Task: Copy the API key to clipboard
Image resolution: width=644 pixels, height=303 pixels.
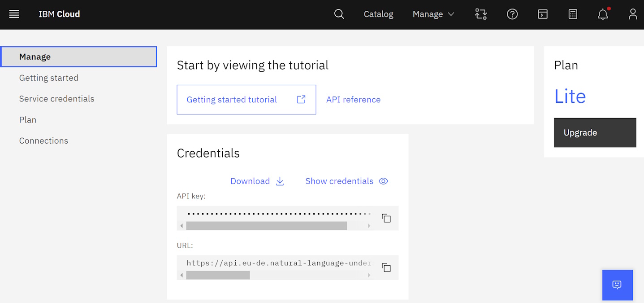Action: [386, 218]
